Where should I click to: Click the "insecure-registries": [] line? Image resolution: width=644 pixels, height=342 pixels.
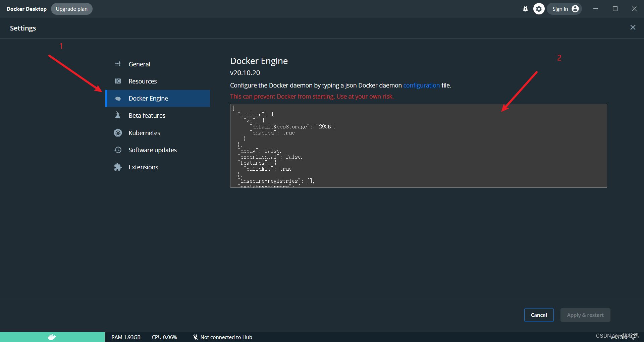[276, 181]
